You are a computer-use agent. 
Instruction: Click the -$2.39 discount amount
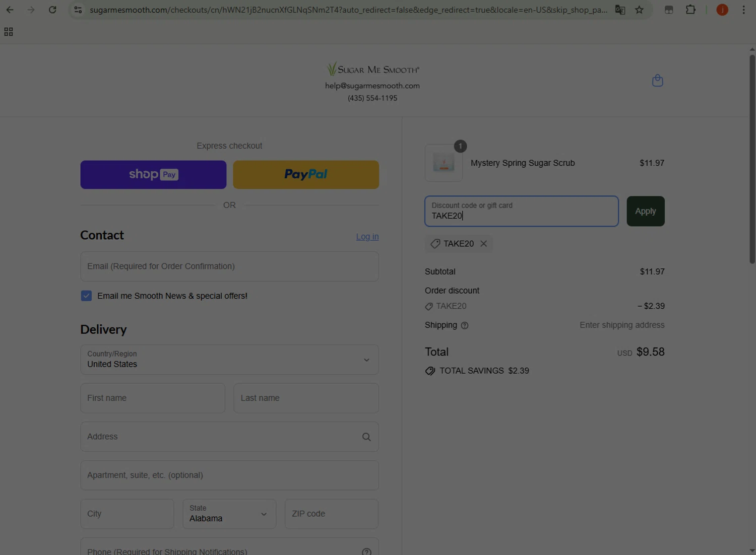(651, 306)
